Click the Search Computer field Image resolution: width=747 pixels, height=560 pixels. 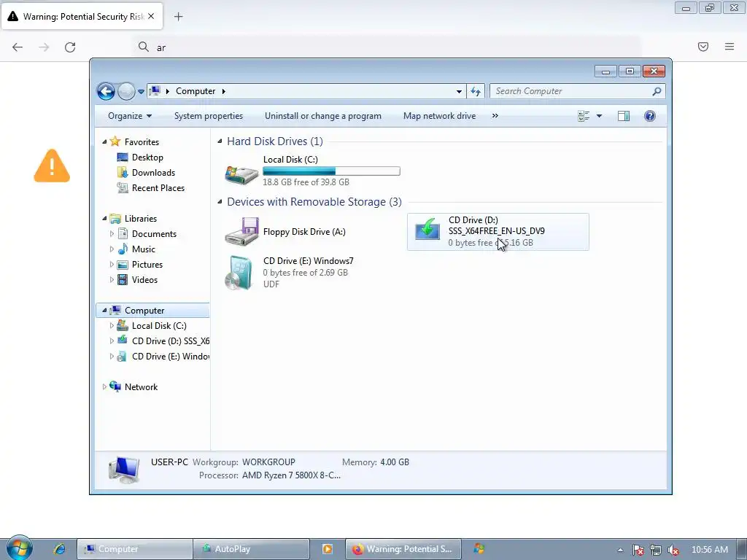click(x=578, y=91)
